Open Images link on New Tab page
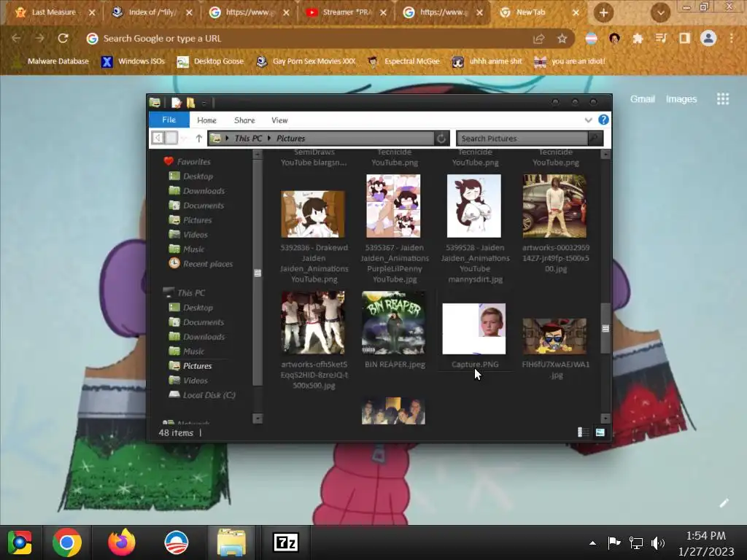The height and width of the screenshot is (560, 747). [x=681, y=99]
